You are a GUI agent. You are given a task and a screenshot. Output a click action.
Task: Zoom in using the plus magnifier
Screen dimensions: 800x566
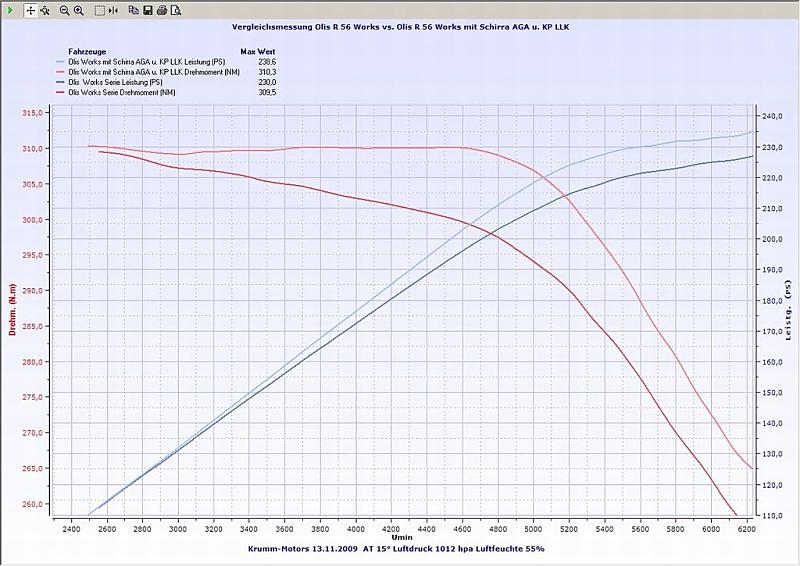pyautogui.click(x=78, y=10)
